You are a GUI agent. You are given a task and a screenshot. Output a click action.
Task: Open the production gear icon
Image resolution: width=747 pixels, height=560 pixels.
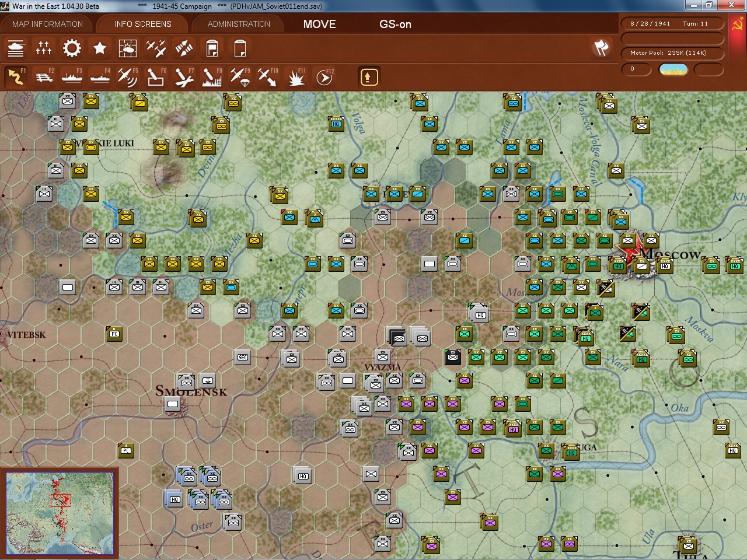point(72,48)
